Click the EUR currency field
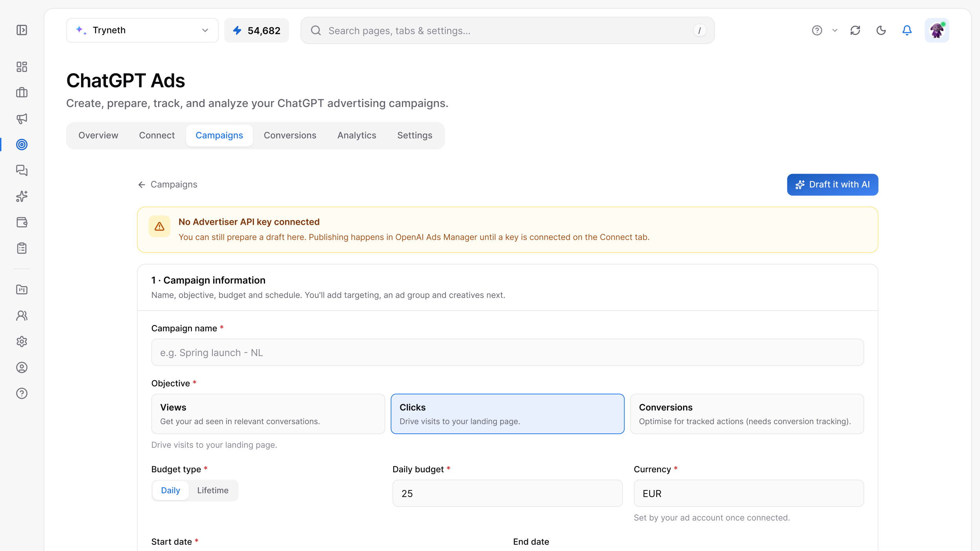This screenshot has height=551, width=980. point(749,493)
